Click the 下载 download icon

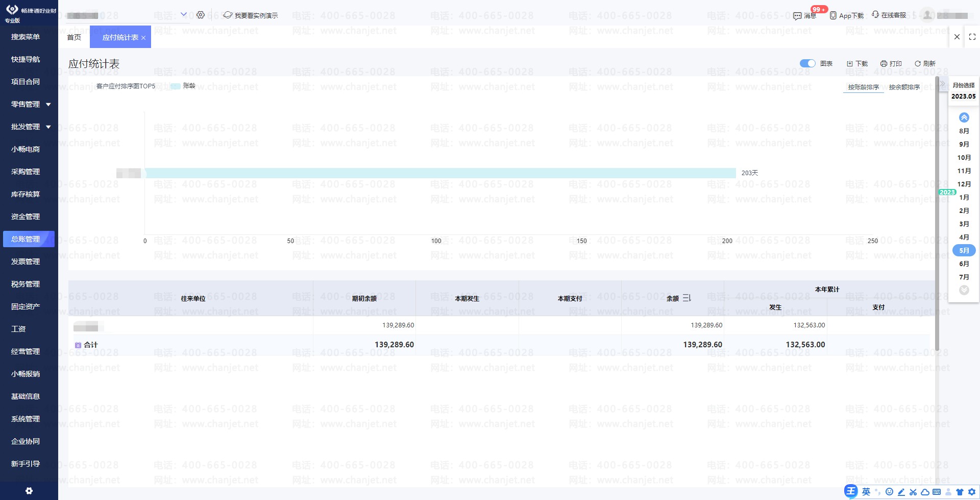click(x=850, y=64)
